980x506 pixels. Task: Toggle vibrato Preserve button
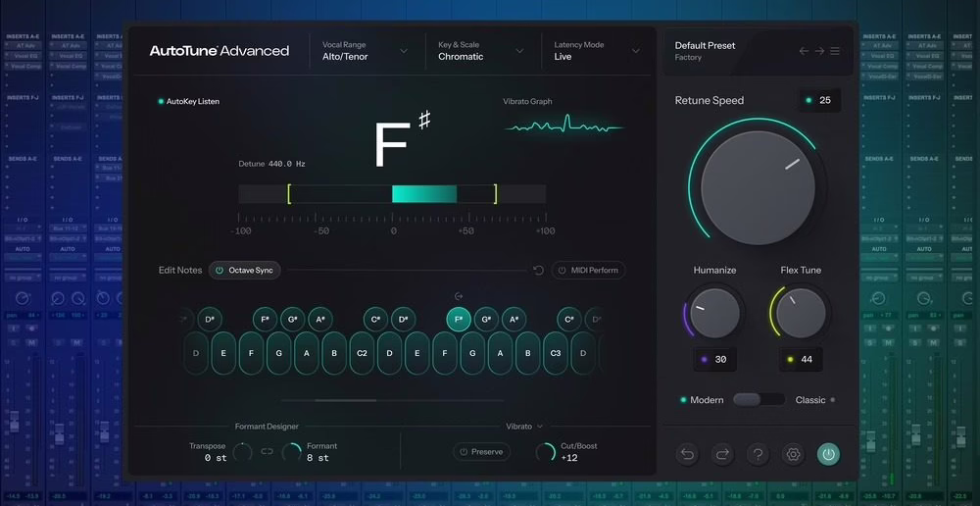[481, 452]
